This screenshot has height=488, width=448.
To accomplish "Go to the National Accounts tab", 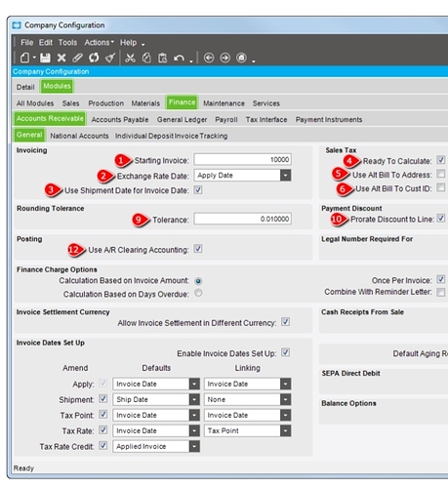I will (x=79, y=136).
